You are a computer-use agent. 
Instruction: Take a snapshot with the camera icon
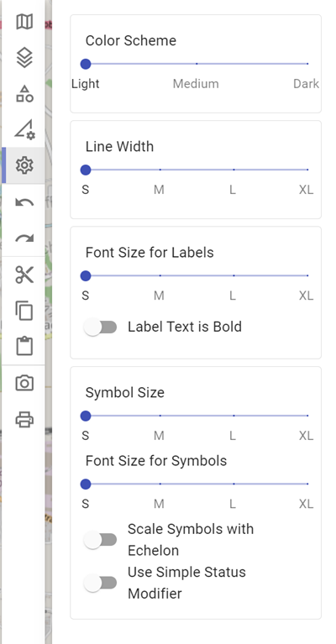pos(24,383)
